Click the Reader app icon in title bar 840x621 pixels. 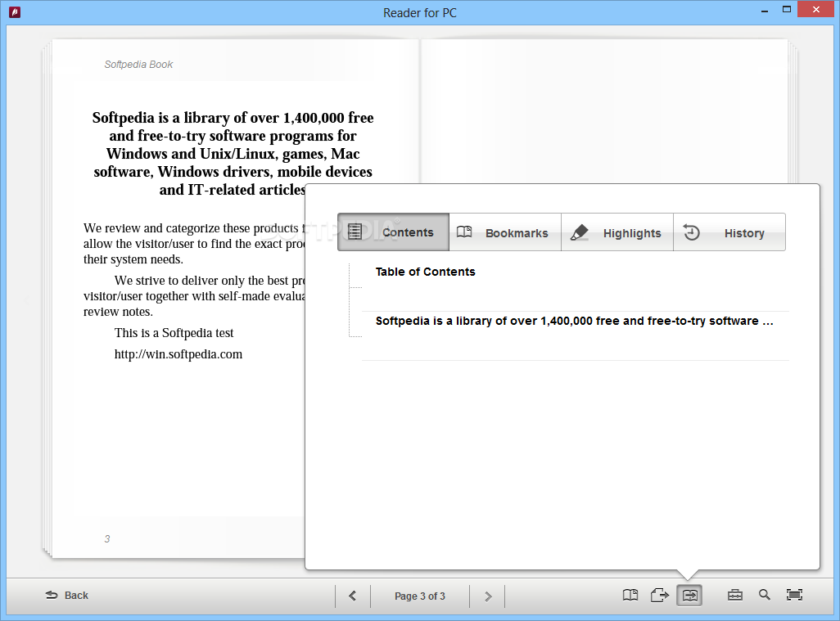coord(15,11)
